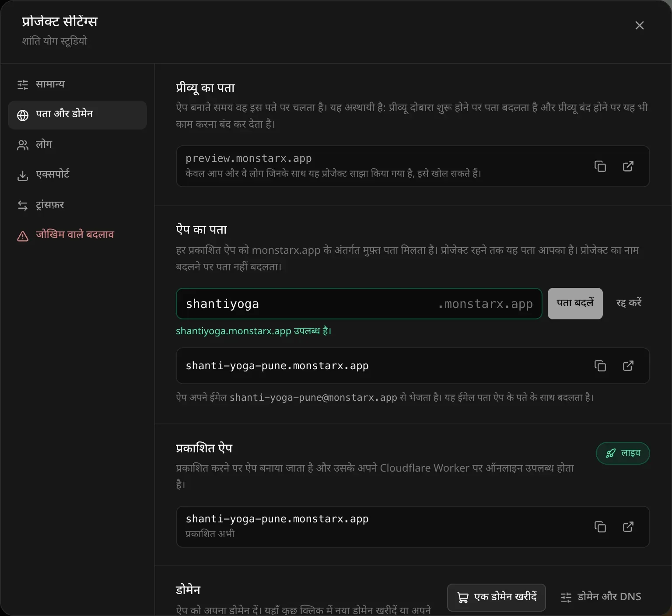
Task: Click the sliders icon beside सामान्य
Action: tap(23, 84)
